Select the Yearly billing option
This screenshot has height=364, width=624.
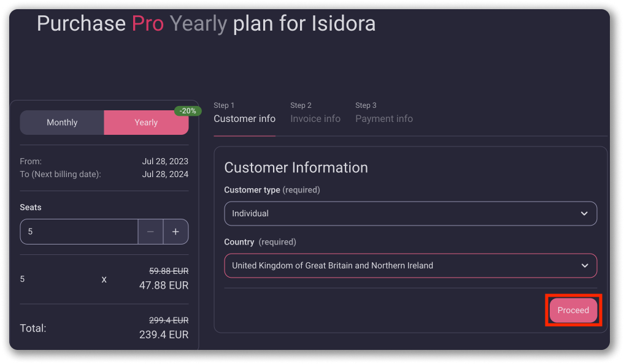click(x=146, y=123)
